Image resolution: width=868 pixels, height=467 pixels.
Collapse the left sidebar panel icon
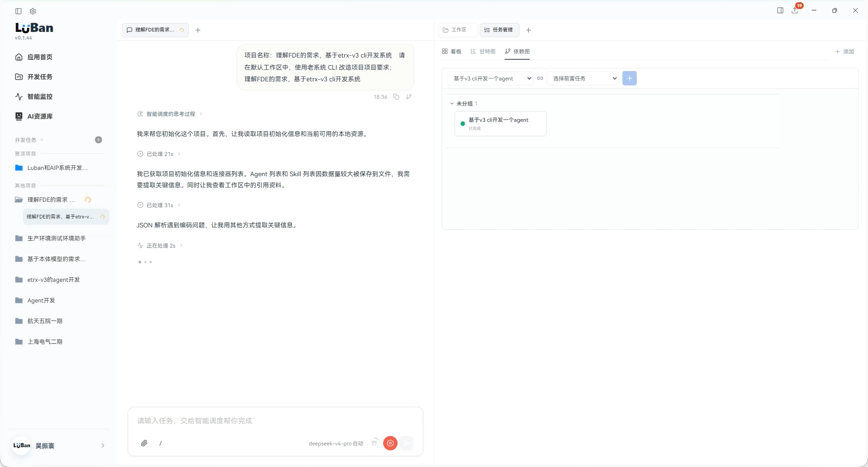(x=18, y=11)
